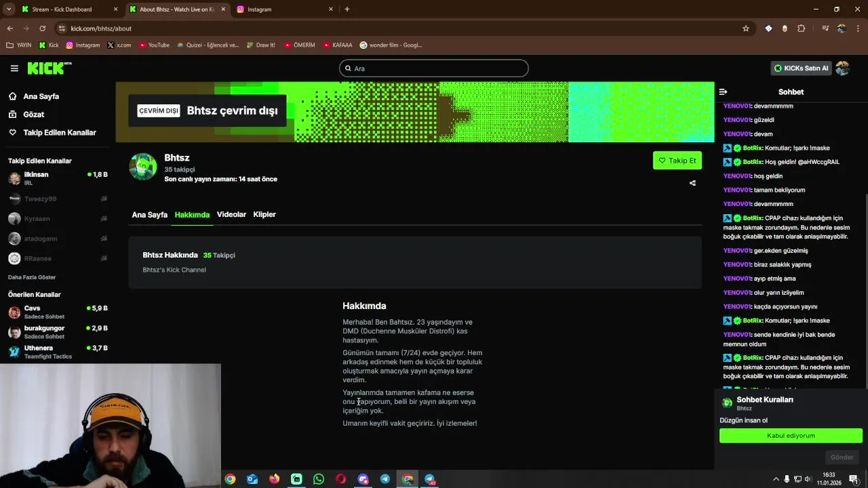Go back in browser history
Viewport: 868px width, 488px height.
(x=9, y=28)
